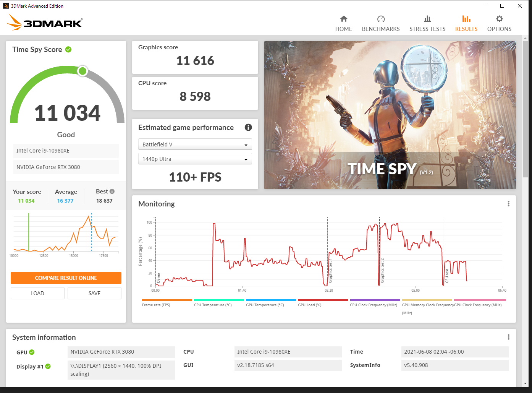Click the Time Spy hero image

click(390, 115)
